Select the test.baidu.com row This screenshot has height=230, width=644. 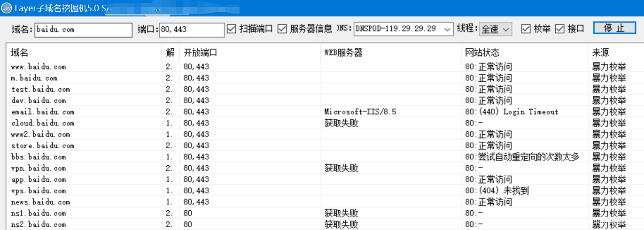(x=325, y=89)
